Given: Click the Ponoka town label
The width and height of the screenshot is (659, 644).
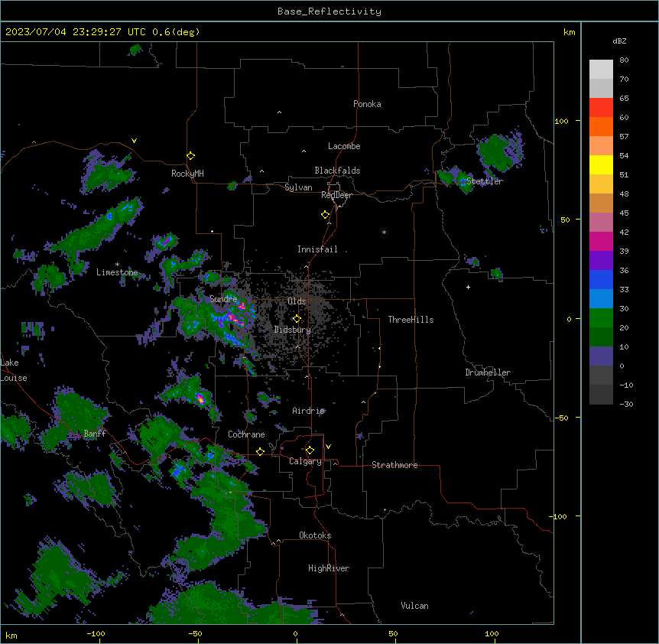Looking at the screenshot, I should tap(367, 104).
